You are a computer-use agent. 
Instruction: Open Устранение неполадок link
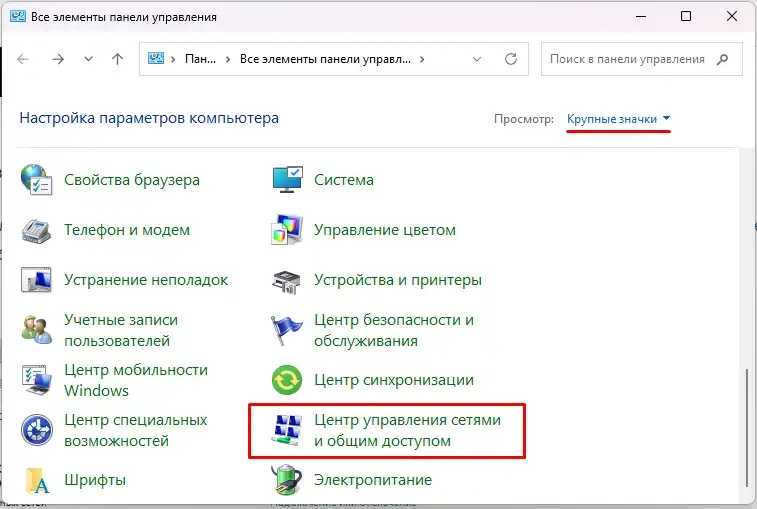(x=146, y=280)
